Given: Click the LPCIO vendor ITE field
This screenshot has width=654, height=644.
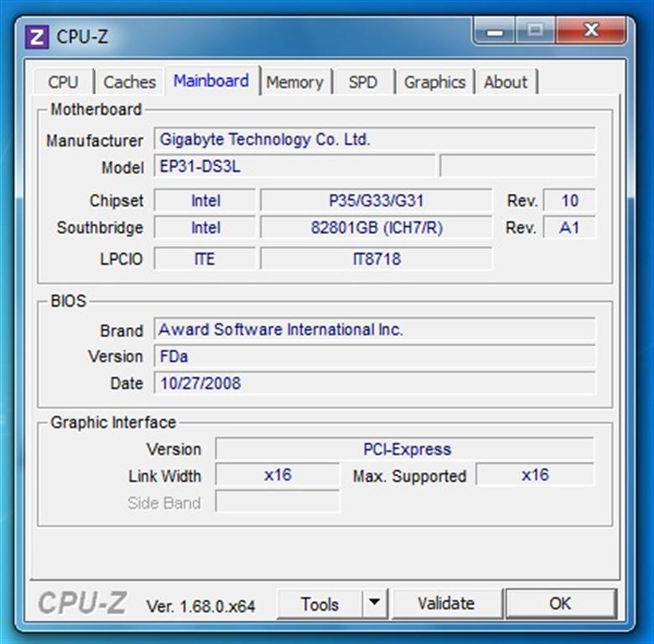Looking at the screenshot, I should click(205, 259).
